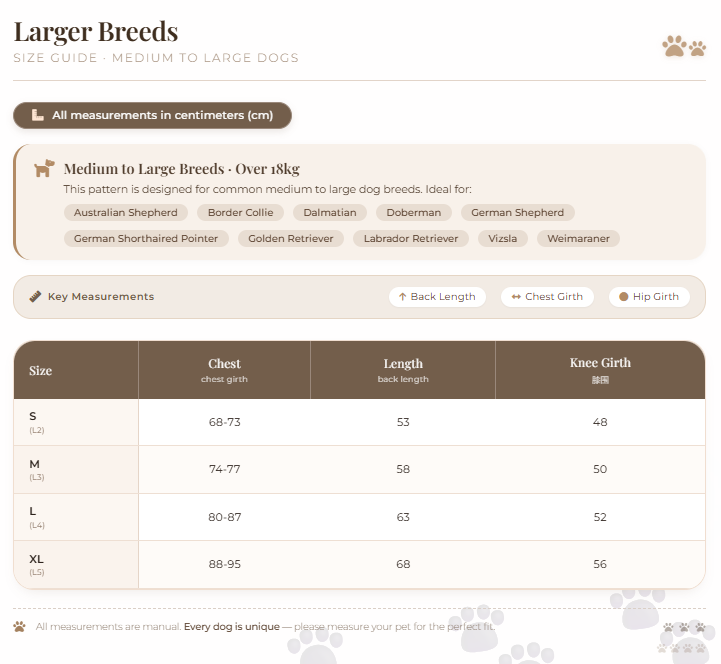Click the Weimaraner breed tag
721x664 pixels.
click(578, 238)
